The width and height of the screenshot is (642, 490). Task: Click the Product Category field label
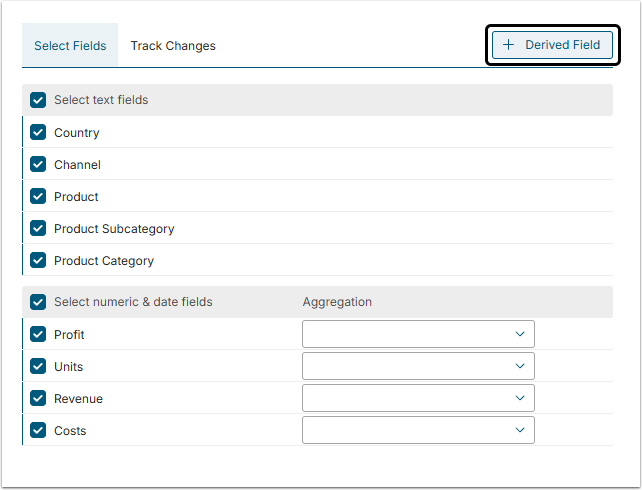click(x=104, y=261)
